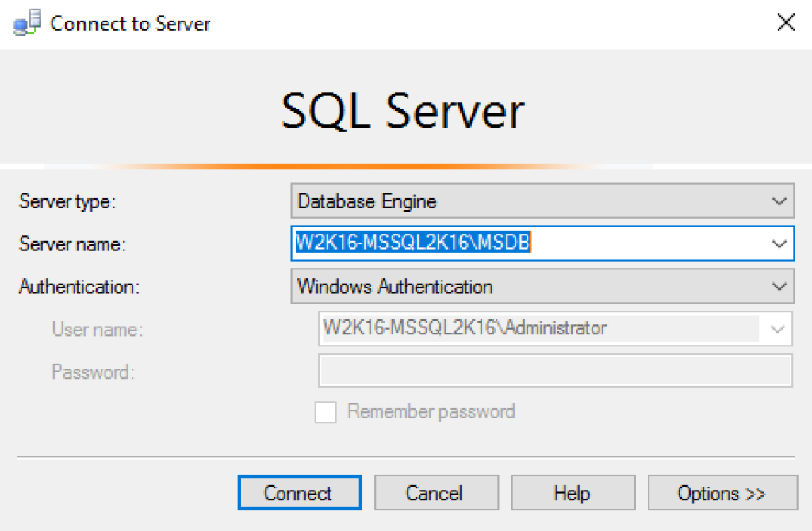Click the Password label
812x531 pixels.
click(94, 372)
